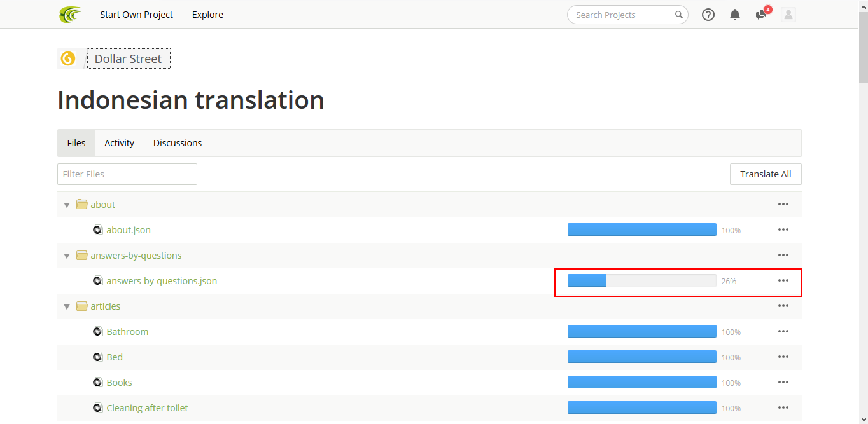The height and width of the screenshot is (424, 868).
Task: Click the Cleaning after toilet progress bar
Action: (642, 407)
